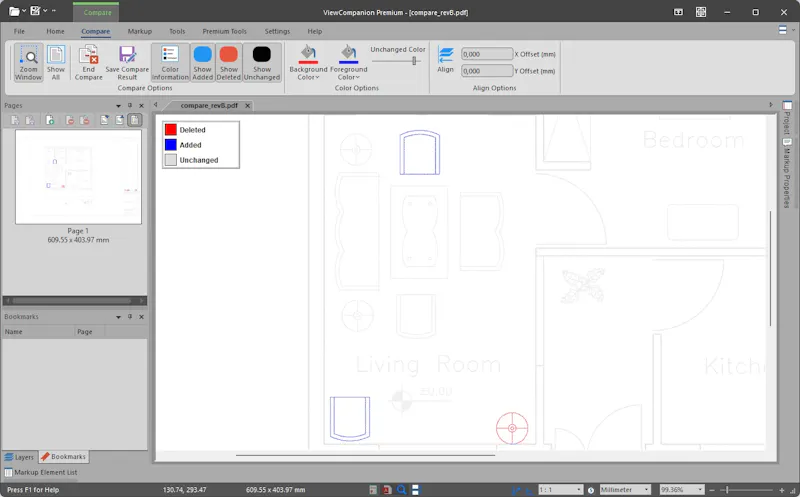Image resolution: width=800 pixels, height=497 pixels.
Task: Click the page icon with blue up arrow
Action: [119, 120]
